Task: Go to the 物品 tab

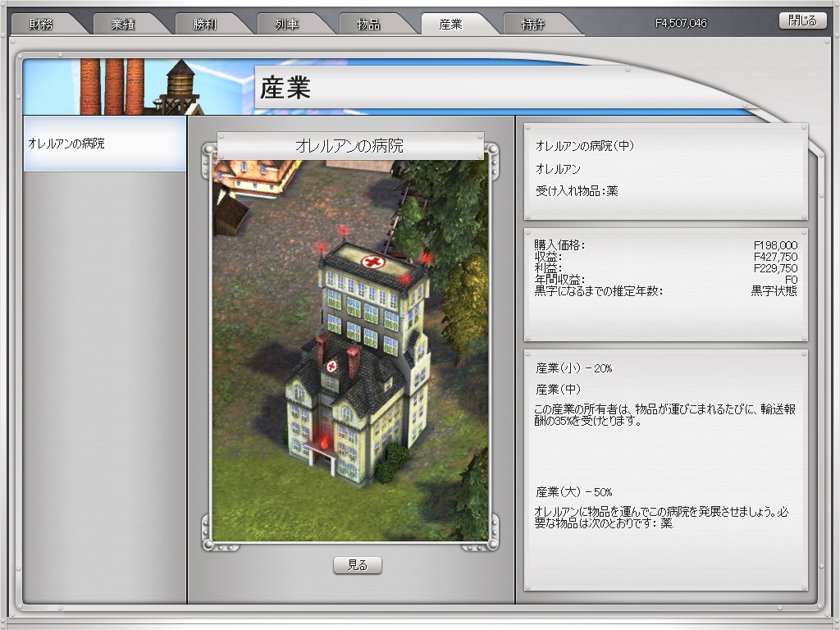Action: [370, 25]
